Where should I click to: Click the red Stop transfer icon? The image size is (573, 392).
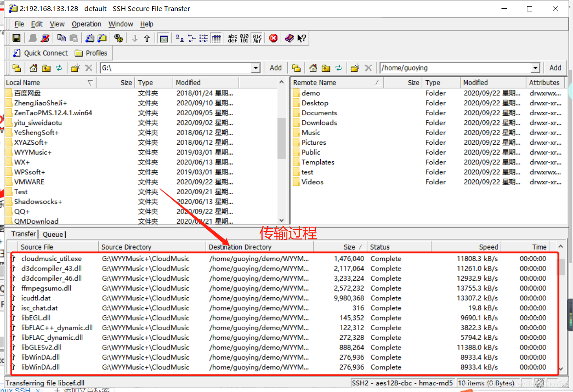click(x=273, y=38)
